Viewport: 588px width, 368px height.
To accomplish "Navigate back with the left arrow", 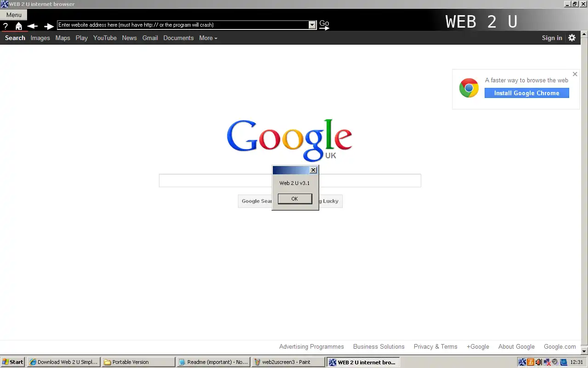I will [x=32, y=26].
